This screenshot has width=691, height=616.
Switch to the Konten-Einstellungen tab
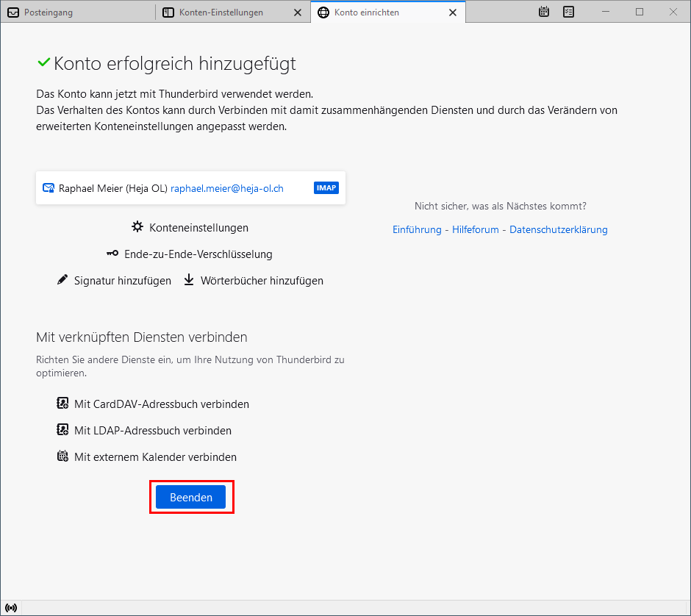click(x=221, y=12)
